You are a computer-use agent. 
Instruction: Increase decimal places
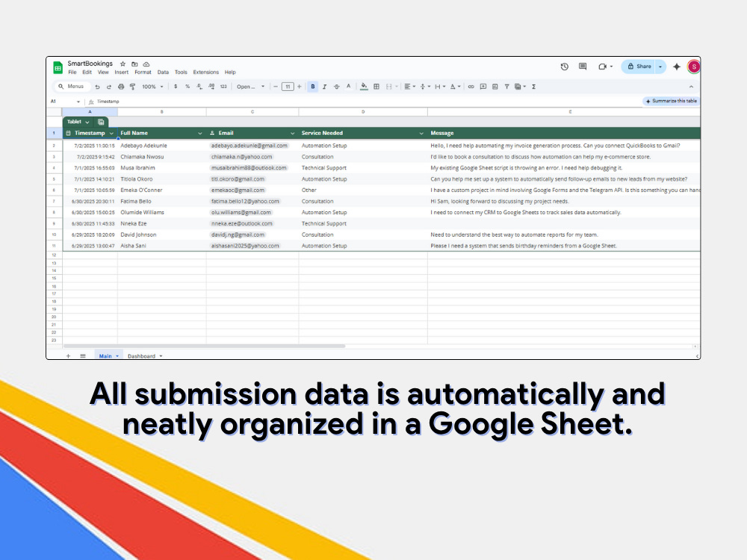pyautogui.click(x=211, y=87)
